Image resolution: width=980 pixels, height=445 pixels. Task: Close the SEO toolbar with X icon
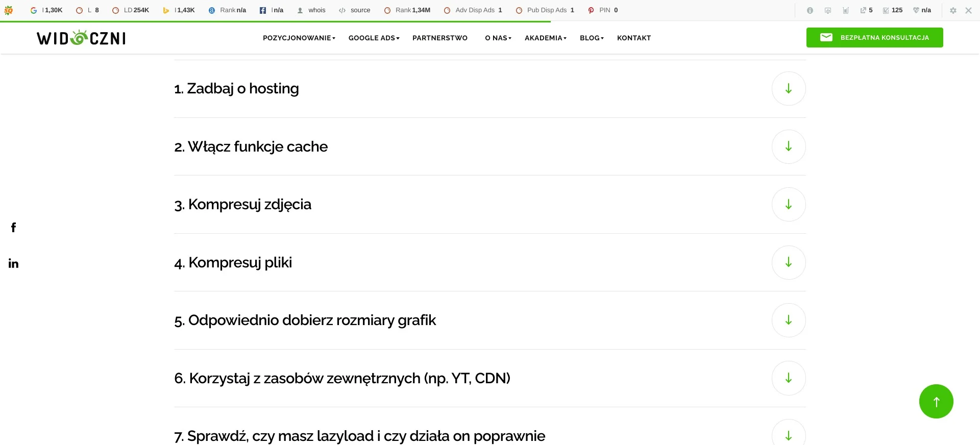coord(968,10)
